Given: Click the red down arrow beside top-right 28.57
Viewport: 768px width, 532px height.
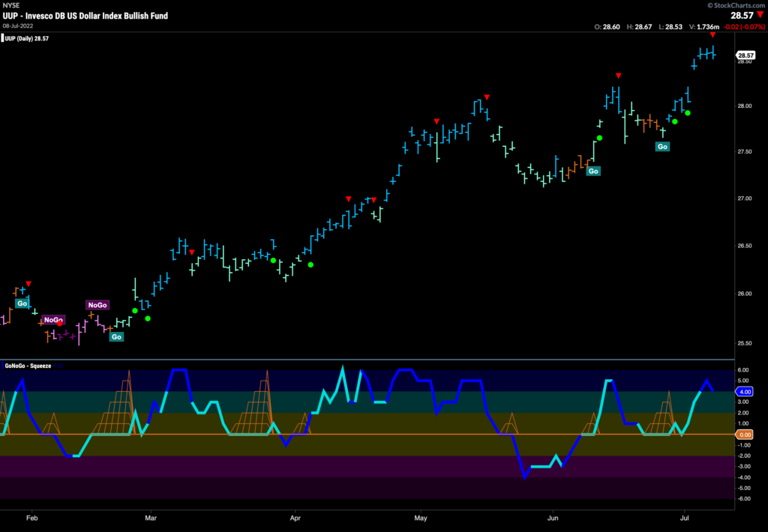Looking at the screenshot, I should 760,15.
